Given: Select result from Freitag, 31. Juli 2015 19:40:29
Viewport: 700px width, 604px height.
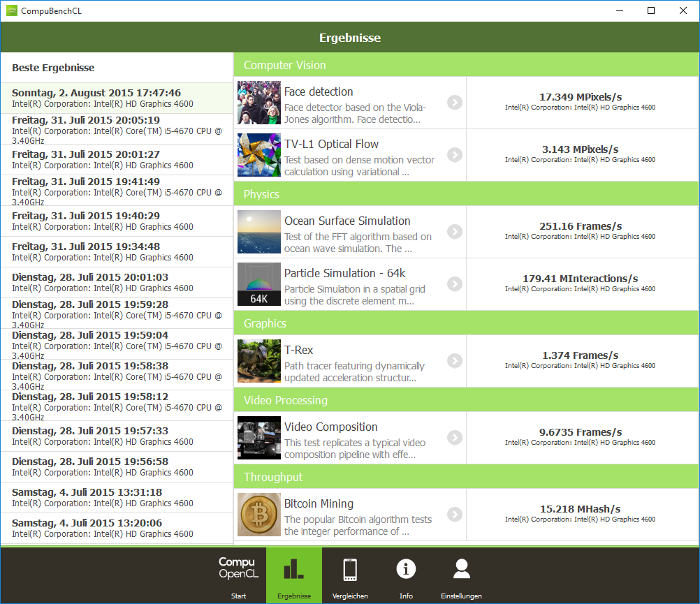Looking at the screenshot, I should coord(117,221).
